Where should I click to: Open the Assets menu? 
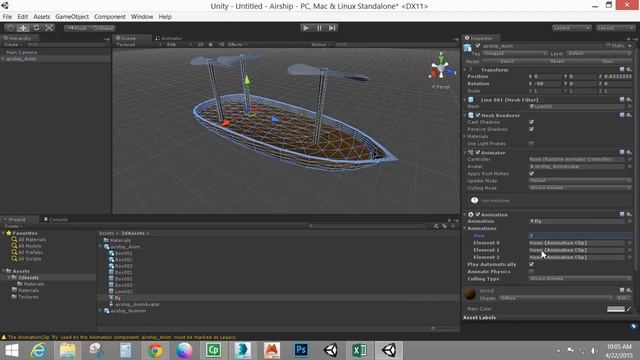(42, 17)
